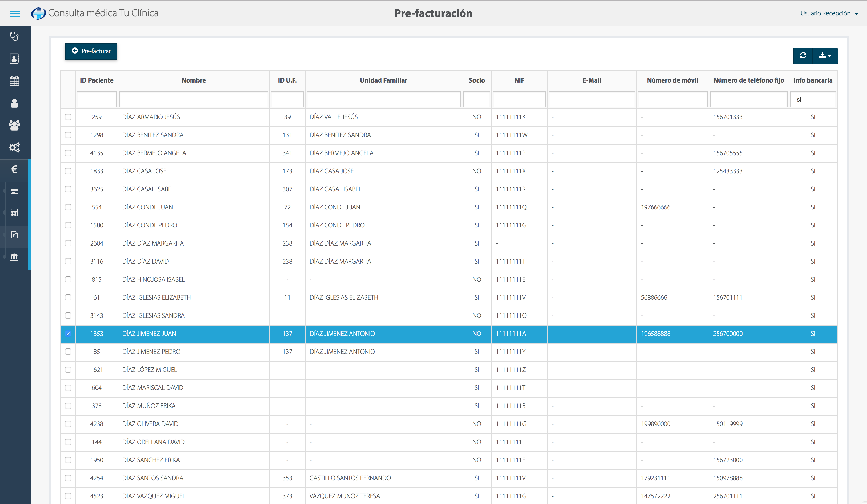
Task: Open the hamburger menu icon
Action: 15,14
